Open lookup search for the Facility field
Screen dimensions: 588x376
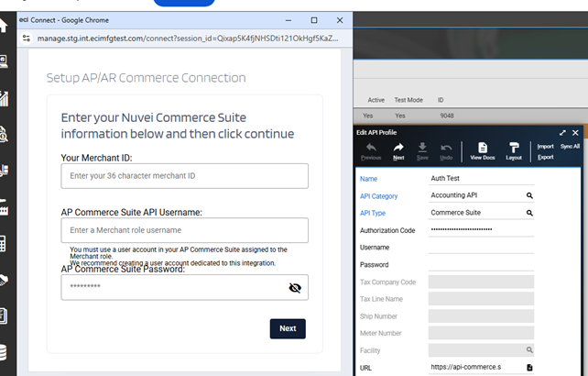coord(529,350)
